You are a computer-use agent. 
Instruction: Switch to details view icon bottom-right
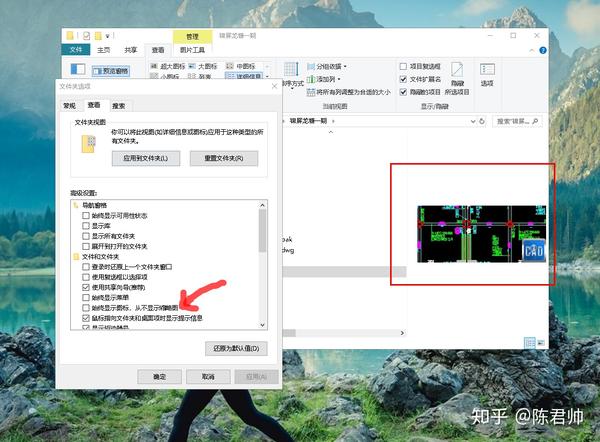(x=530, y=343)
